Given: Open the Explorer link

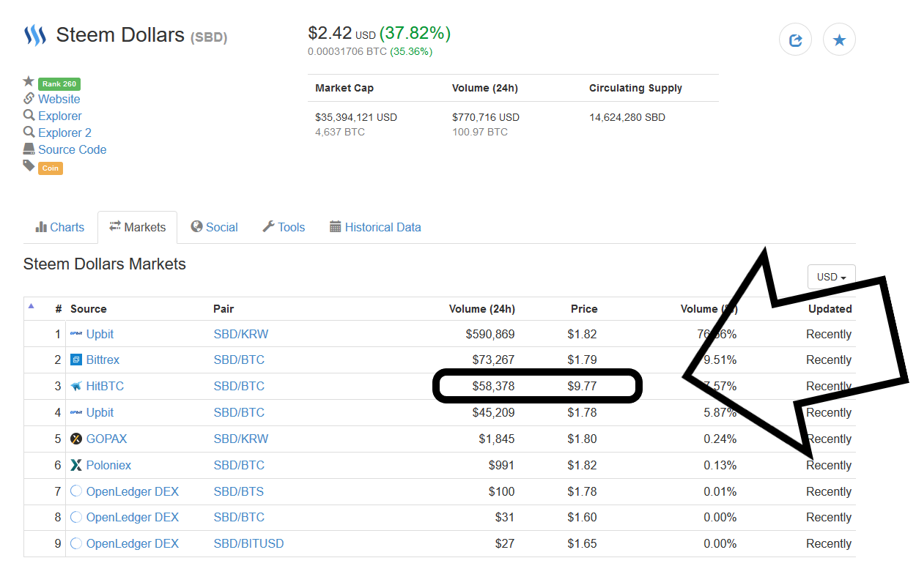Looking at the screenshot, I should (x=60, y=116).
